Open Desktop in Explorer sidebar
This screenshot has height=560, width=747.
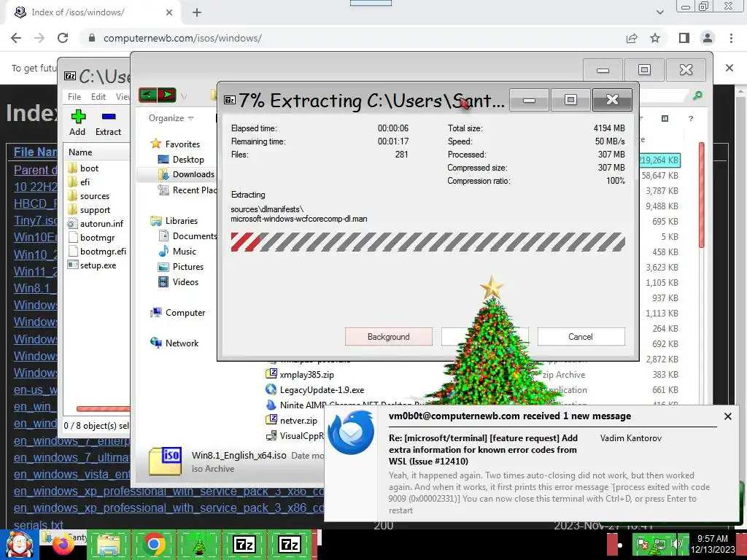188,160
